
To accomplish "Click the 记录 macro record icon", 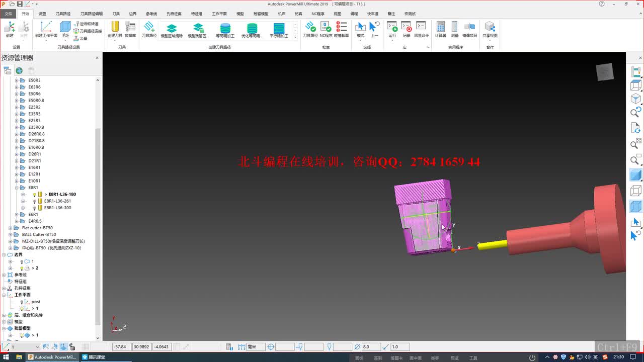I will (x=406, y=29).
